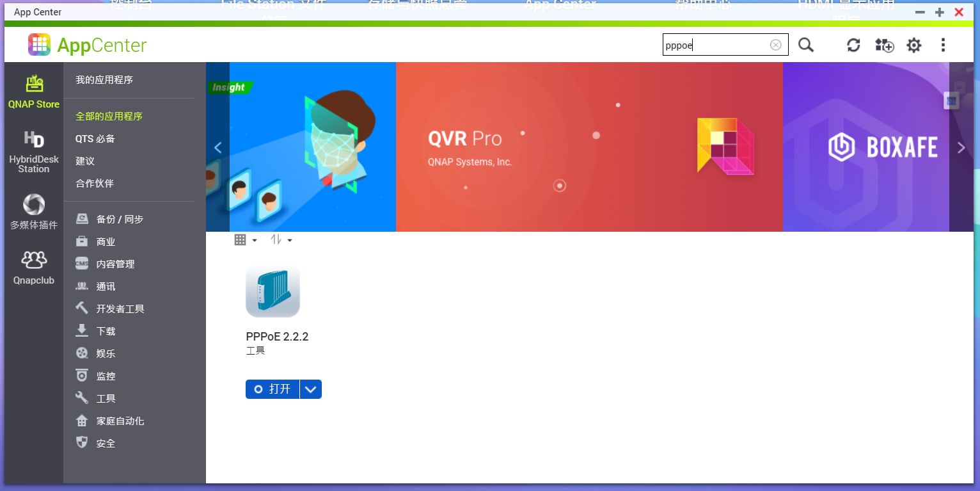Click the 通讯 category icon
The width and height of the screenshot is (980, 491).
(x=82, y=286)
